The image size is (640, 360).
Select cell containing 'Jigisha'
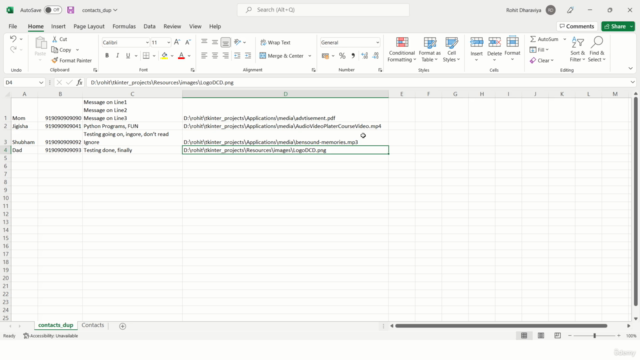[24, 126]
